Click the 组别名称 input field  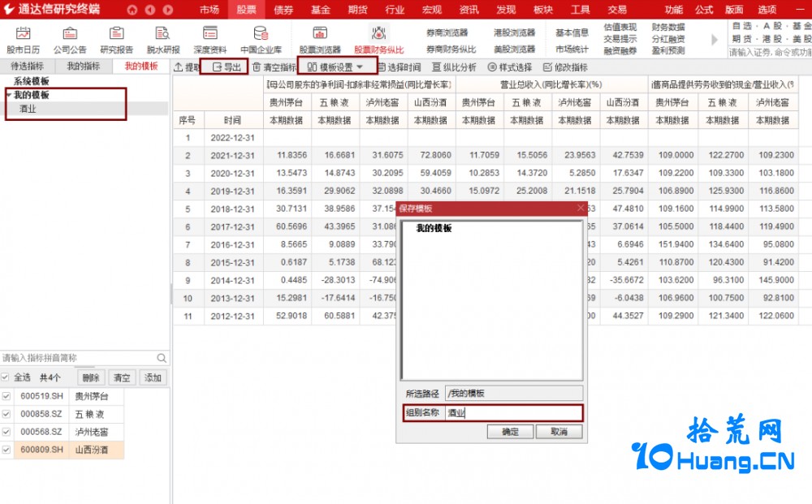pos(514,413)
